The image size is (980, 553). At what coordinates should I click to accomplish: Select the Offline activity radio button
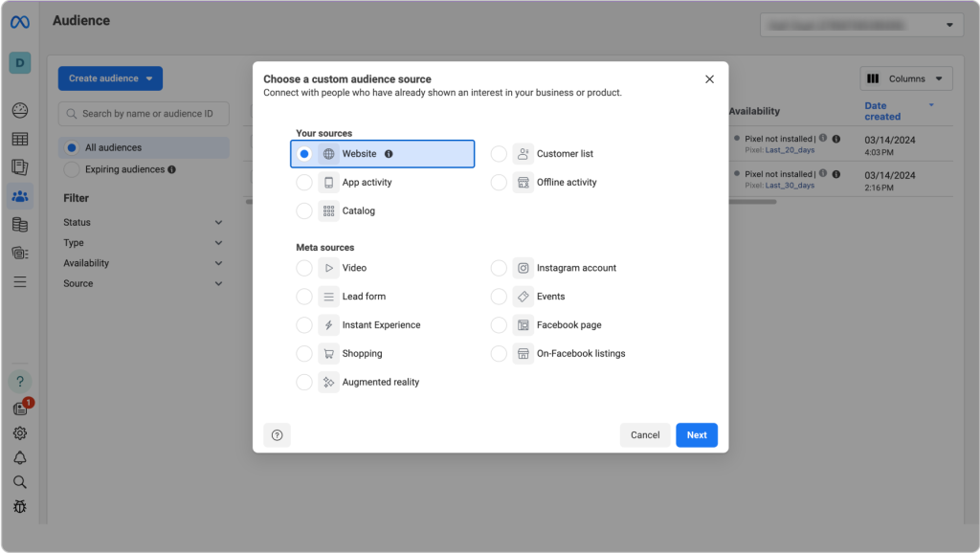point(499,183)
